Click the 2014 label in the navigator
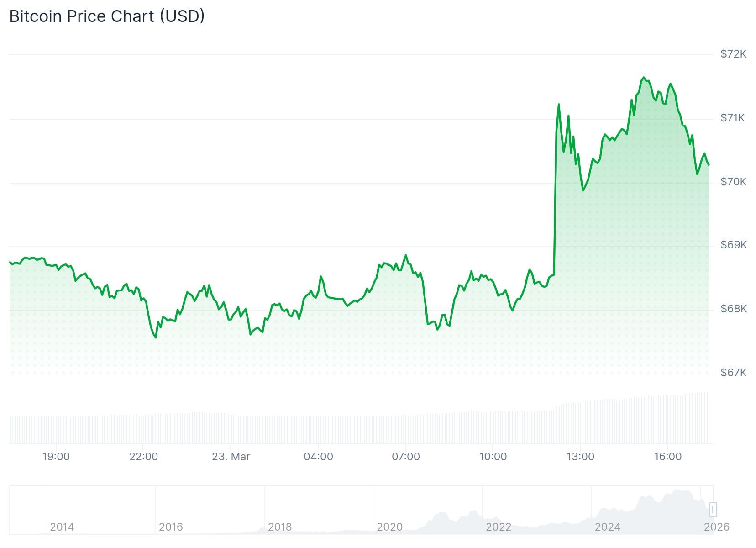Image resolution: width=756 pixels, height=548 pixels. [62, 527]
